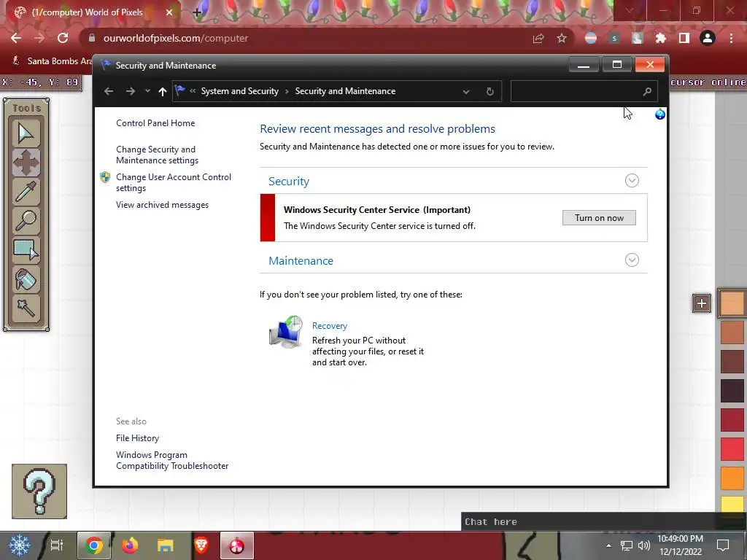Go up one level in Control Panel
Screen dimensions: 747x560
tap(163, 91)
